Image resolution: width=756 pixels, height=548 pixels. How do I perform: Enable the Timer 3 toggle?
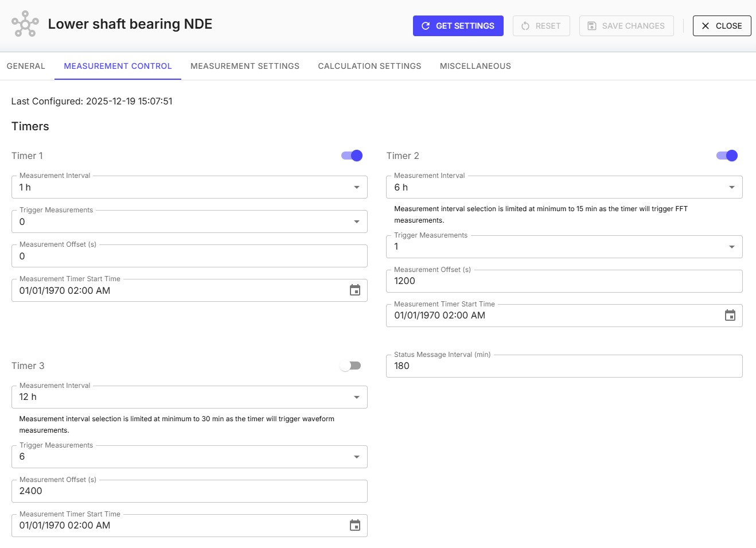[x=350, y=366]
